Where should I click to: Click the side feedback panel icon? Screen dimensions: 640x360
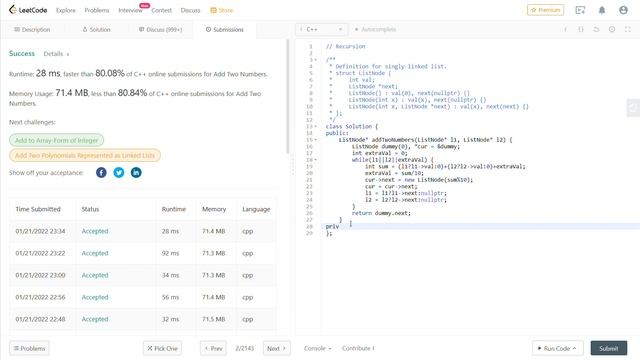click(633, 108)
